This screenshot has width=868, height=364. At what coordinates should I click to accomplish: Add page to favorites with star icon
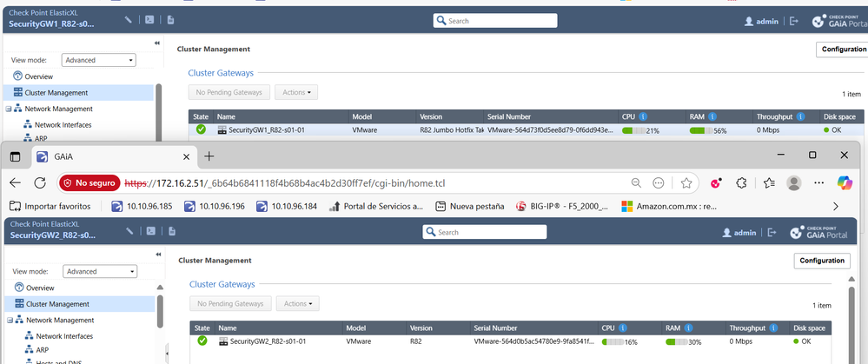point(686,183)
